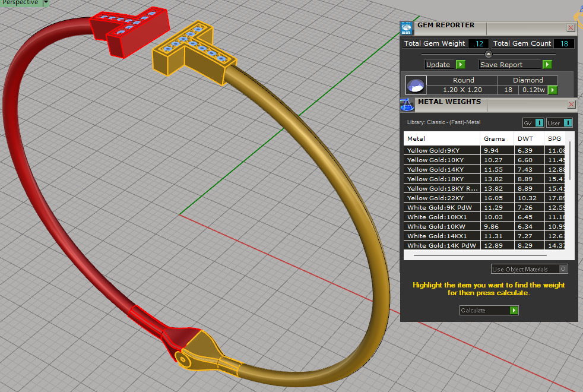Image resolution: width=583 pixels, height=392 pixels.
Task: Click the Metal Weights scale icon
Action: click(407, 105)
